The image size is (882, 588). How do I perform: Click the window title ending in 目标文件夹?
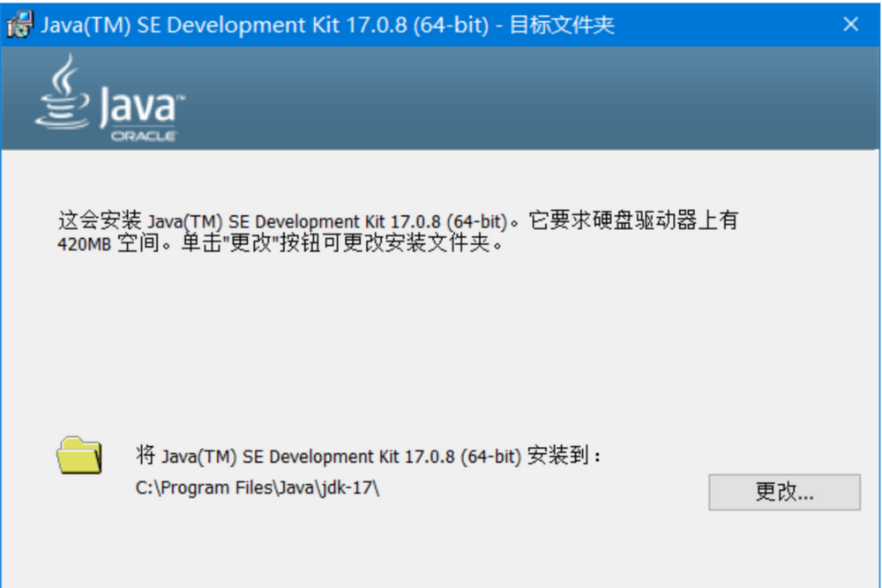tap(327, 25)
